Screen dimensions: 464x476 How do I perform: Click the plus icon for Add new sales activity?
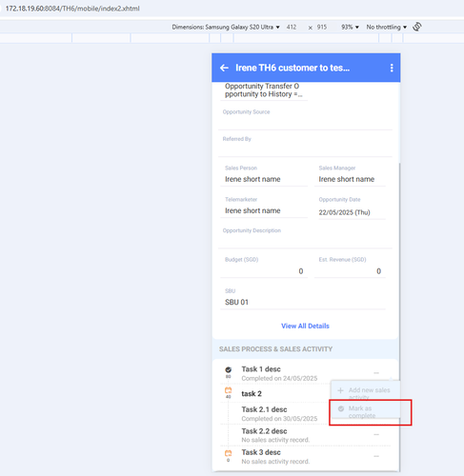[340, 390]
